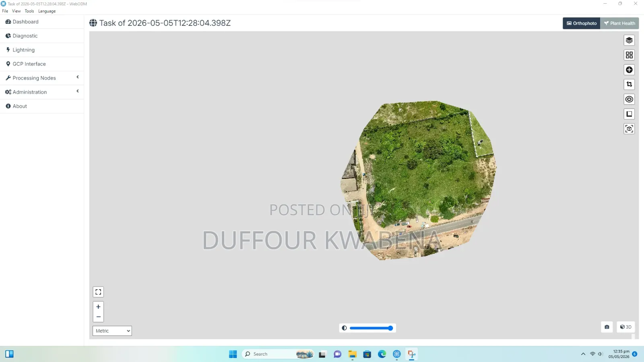Screen dimensions: 644x362
Task: Open the Language menu
Action: (47, 11)
